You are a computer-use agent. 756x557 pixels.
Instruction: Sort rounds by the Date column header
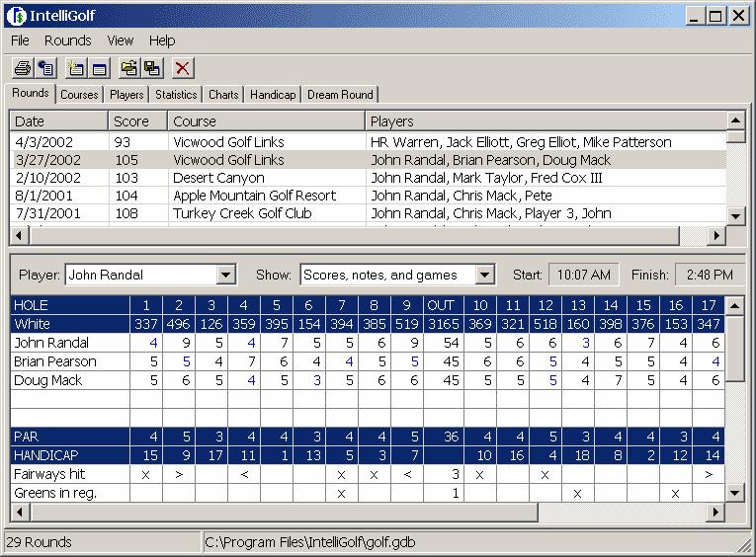59,121
